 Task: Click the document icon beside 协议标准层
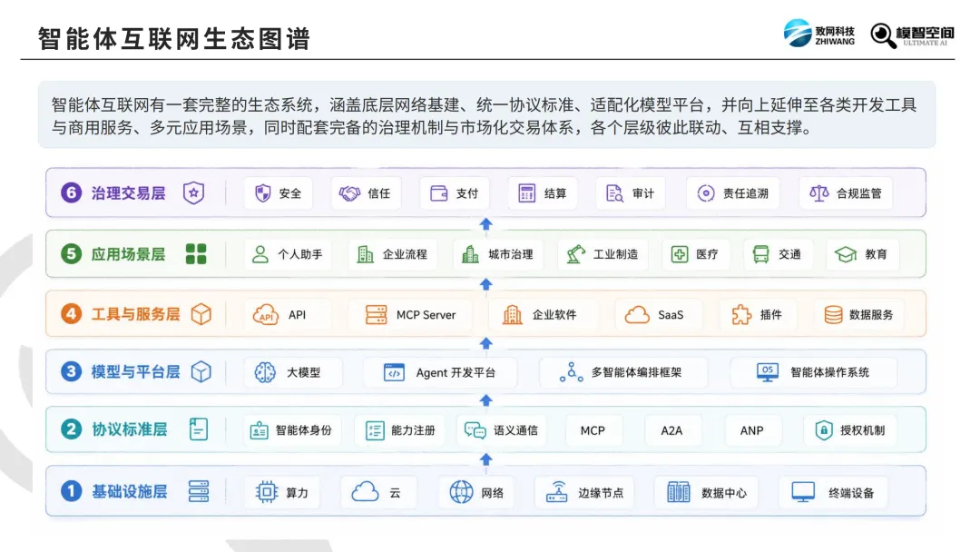(198, 429)
